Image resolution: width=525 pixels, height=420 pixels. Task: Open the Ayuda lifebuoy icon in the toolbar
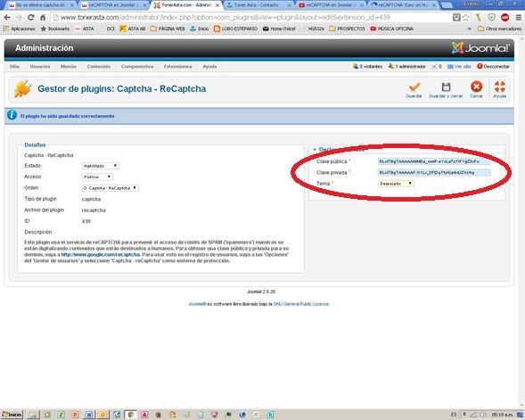point(499,86)
